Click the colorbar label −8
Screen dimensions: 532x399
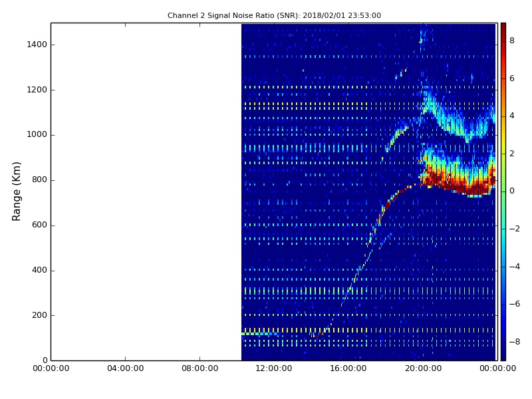coord(515,342)
